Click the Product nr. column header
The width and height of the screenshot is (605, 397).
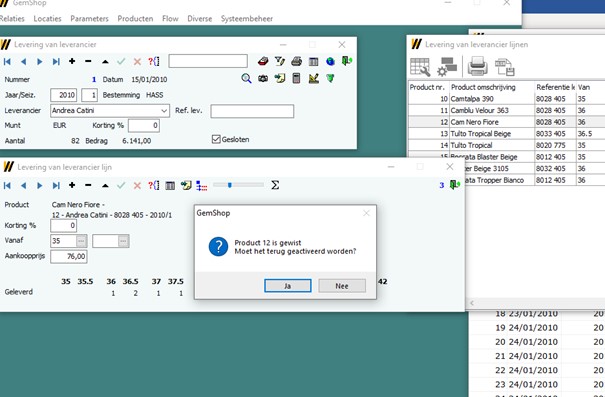click(428, 87)
